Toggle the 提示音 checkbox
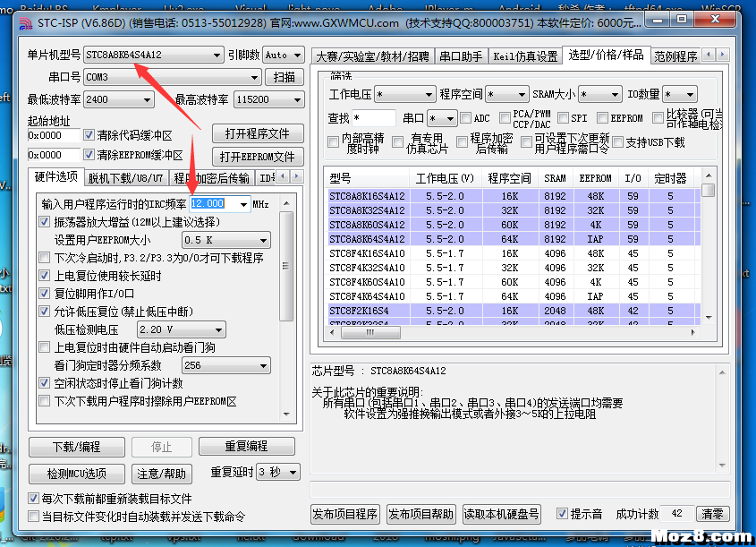Viewport: 756px width, 547px height. [562, 514]
